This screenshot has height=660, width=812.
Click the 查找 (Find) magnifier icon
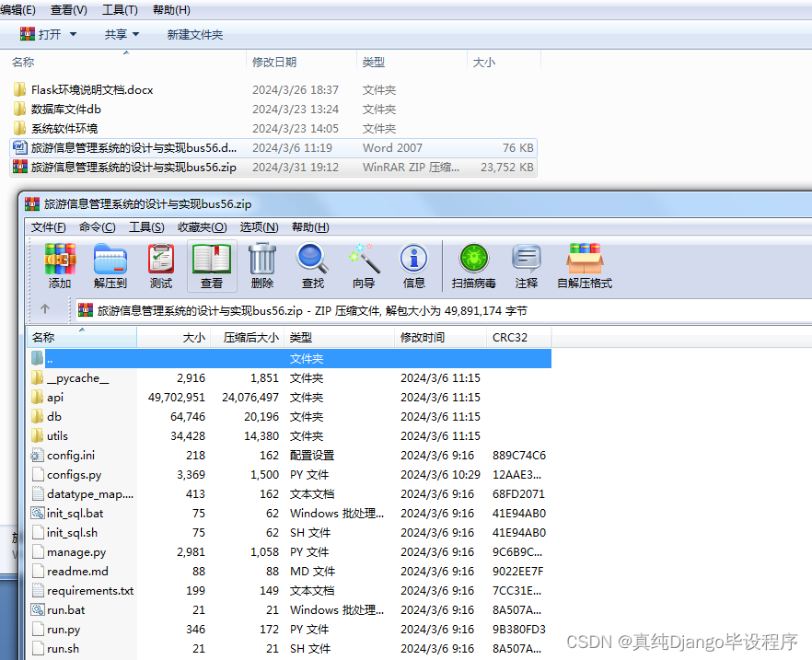click(312, 259)
